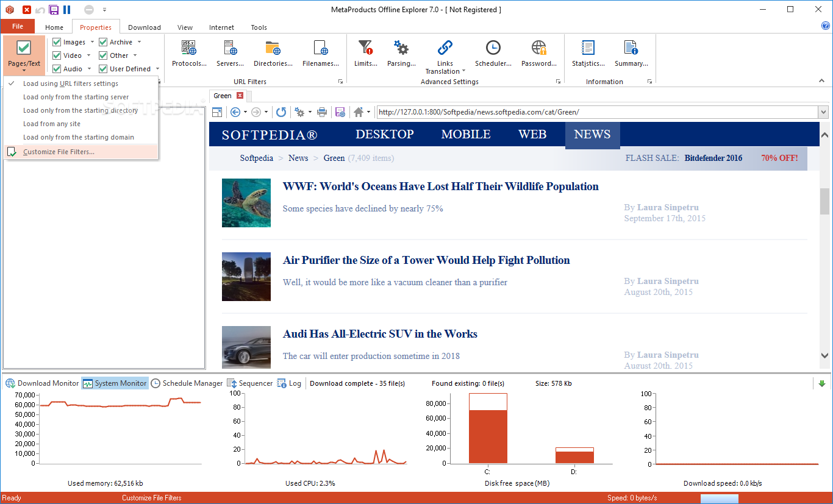Open the Password settings
The image size is (833, 504).
(x=539, y=54)
